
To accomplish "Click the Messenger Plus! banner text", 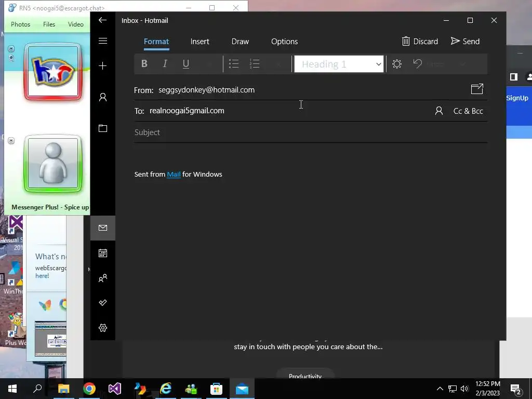I will pyautogui.click(x=50, y=207).
